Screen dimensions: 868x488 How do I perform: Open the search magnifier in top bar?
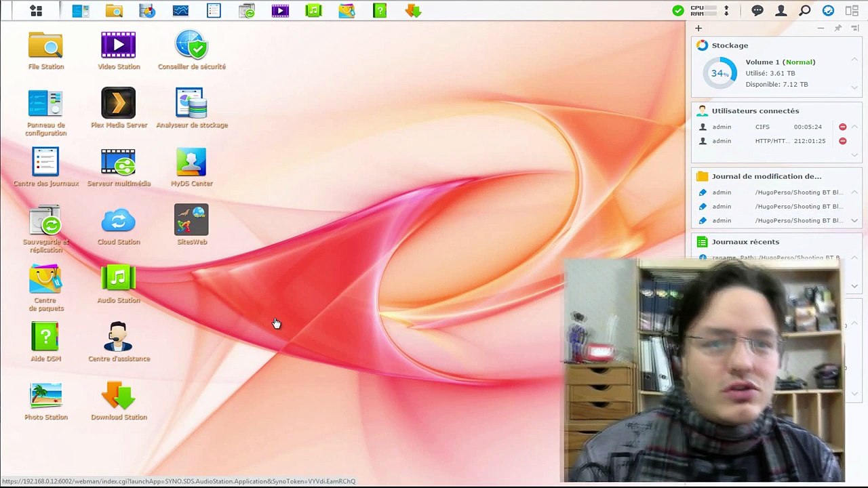(x=805, y=10)
